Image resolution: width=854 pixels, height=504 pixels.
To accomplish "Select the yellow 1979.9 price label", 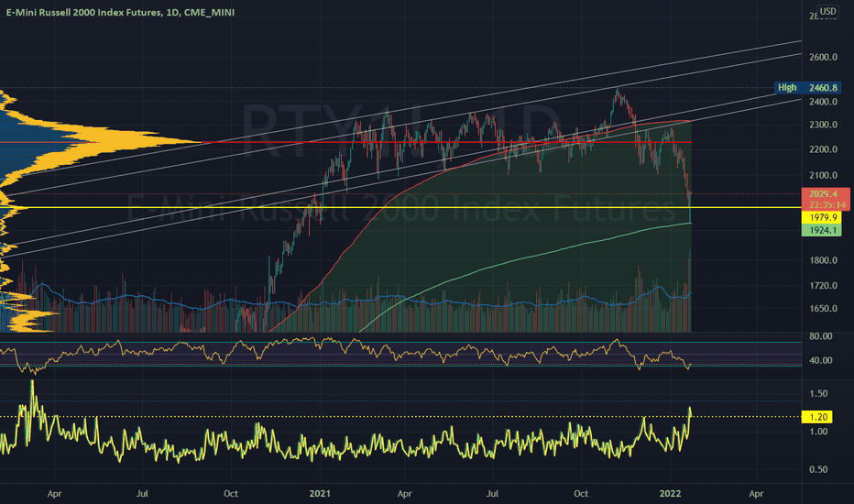I will [822, 217].
